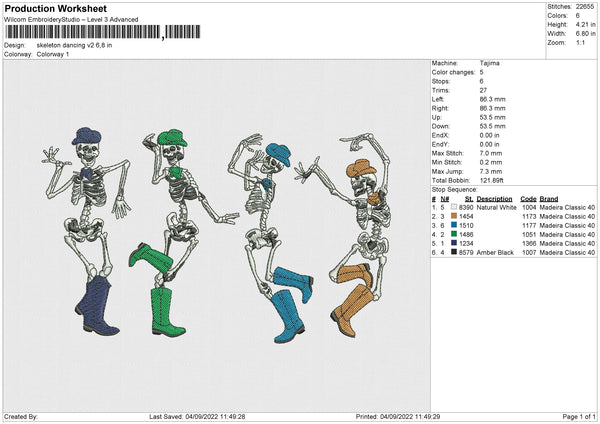Click the Description column header
This screenshot has width=600, height=424.
tap(494, 198)
